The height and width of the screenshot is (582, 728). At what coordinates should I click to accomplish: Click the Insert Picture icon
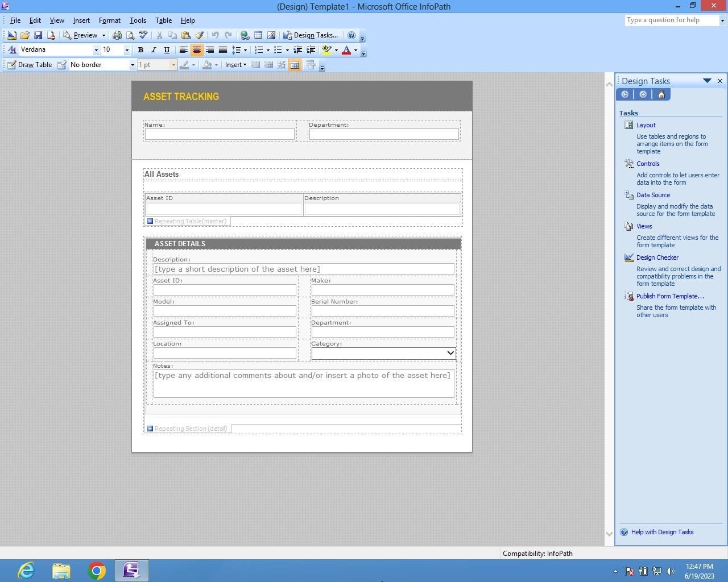point(271,35)
